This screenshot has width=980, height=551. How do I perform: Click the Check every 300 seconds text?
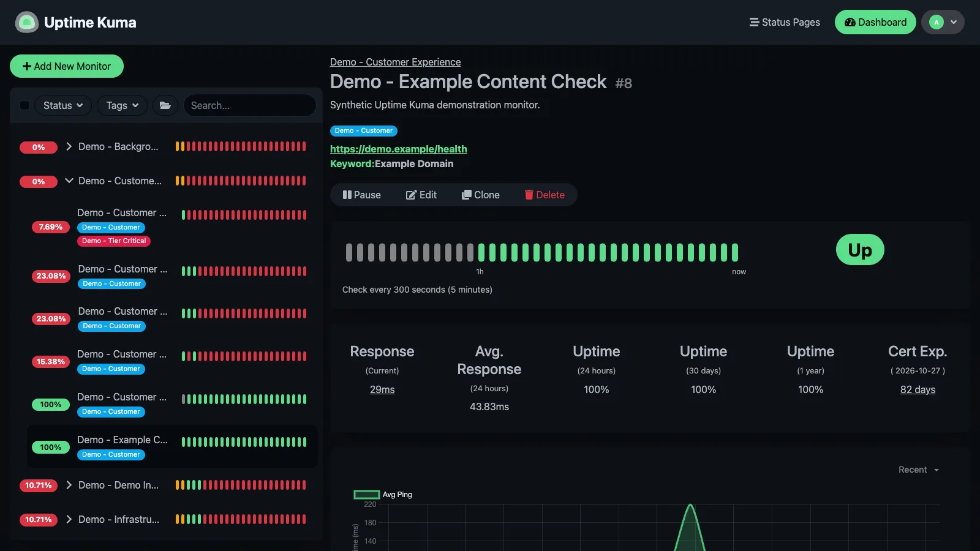pos(417,290)
